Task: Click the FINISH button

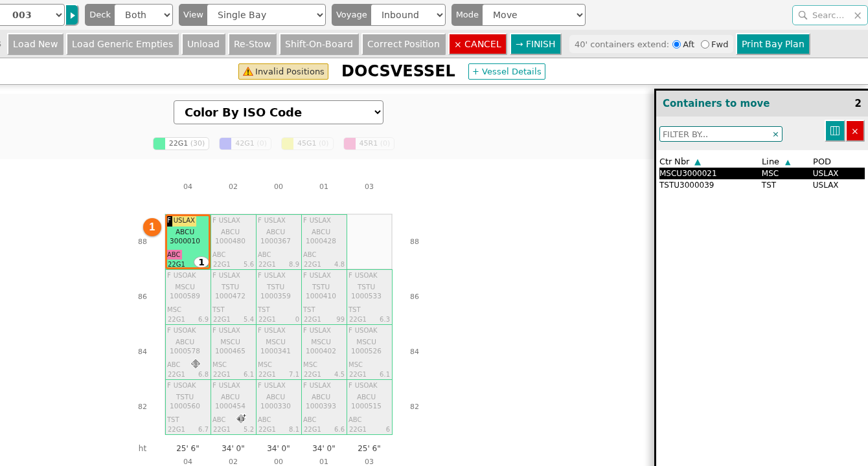Action: tap(536, 44)
